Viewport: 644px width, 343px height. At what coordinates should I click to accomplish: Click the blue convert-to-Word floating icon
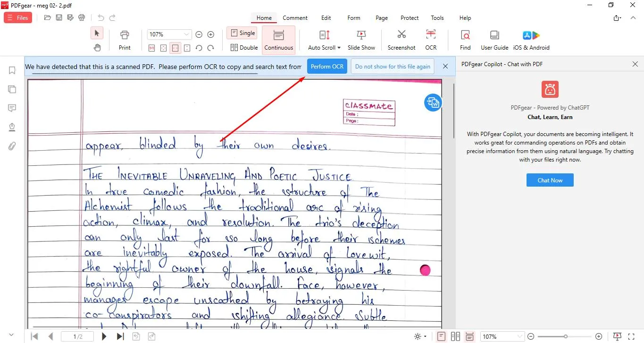[x=433, y=102]
